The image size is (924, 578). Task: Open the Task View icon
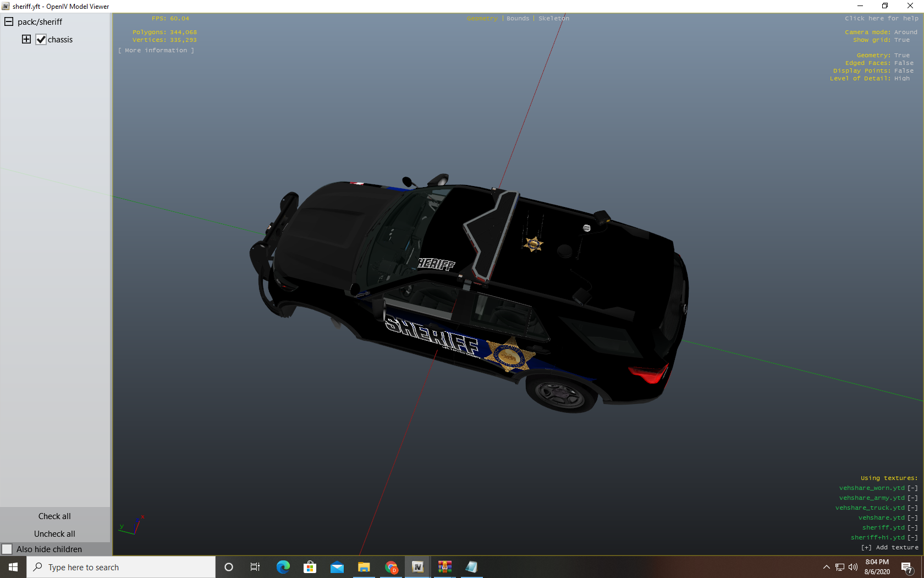pos(255,567)
